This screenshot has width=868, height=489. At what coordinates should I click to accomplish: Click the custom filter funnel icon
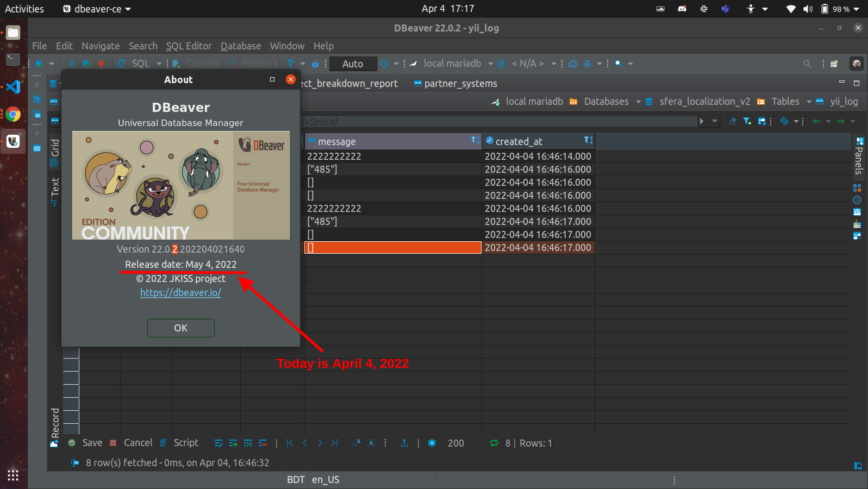coord(747,121)
